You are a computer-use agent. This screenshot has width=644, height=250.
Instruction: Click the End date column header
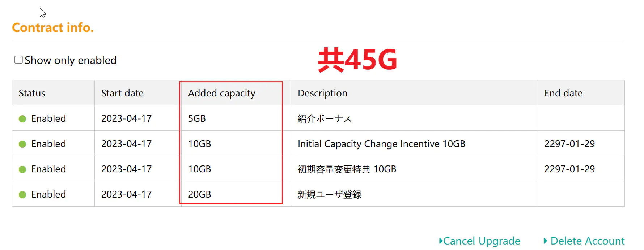[x=563, y=93]
